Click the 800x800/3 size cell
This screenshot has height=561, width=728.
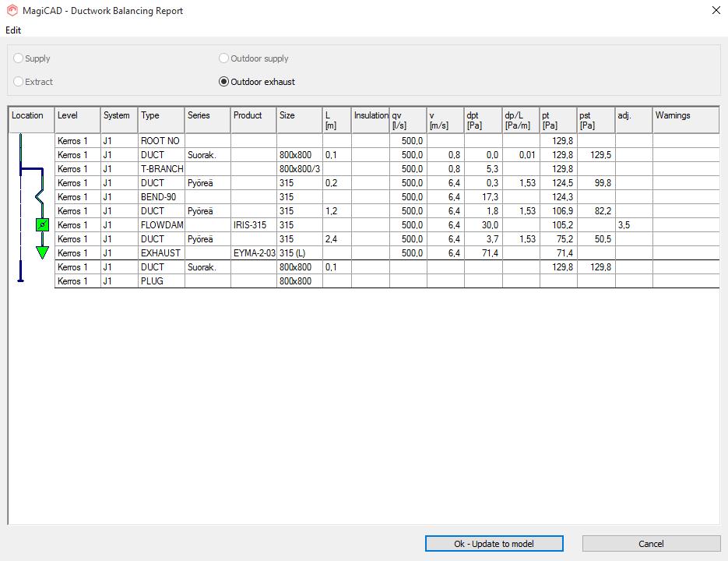coord(300,169)
